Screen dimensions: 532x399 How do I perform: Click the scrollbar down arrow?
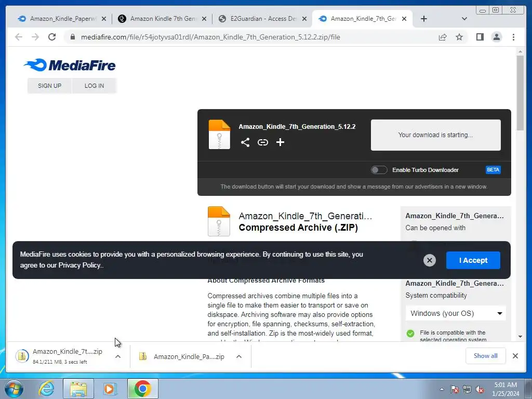[520, 337]
